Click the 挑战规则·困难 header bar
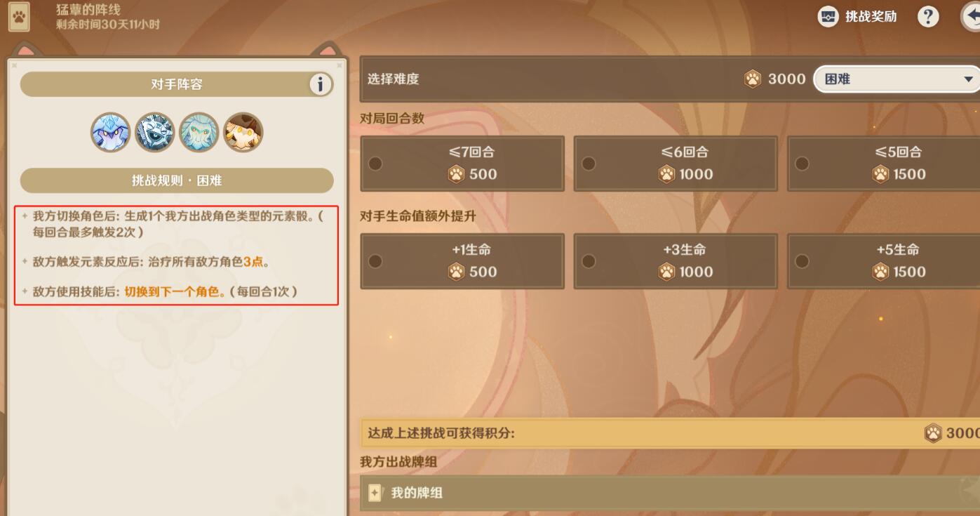 pyautogui.click(x=177, y=180)
